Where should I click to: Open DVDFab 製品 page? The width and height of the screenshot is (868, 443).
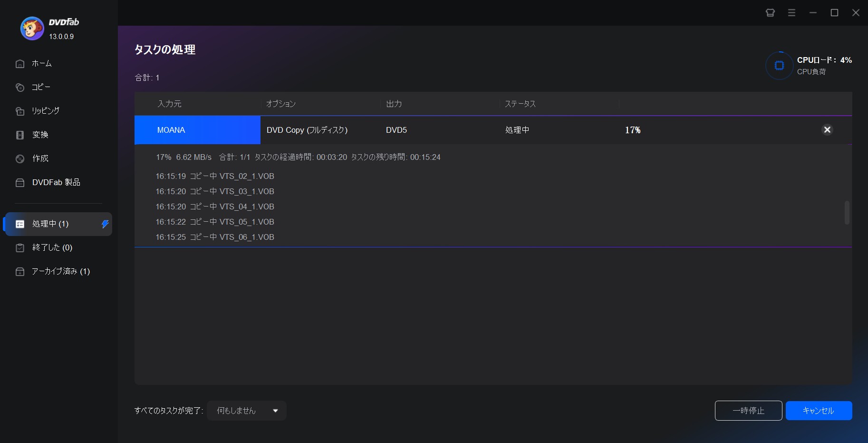tap(56, 182)
